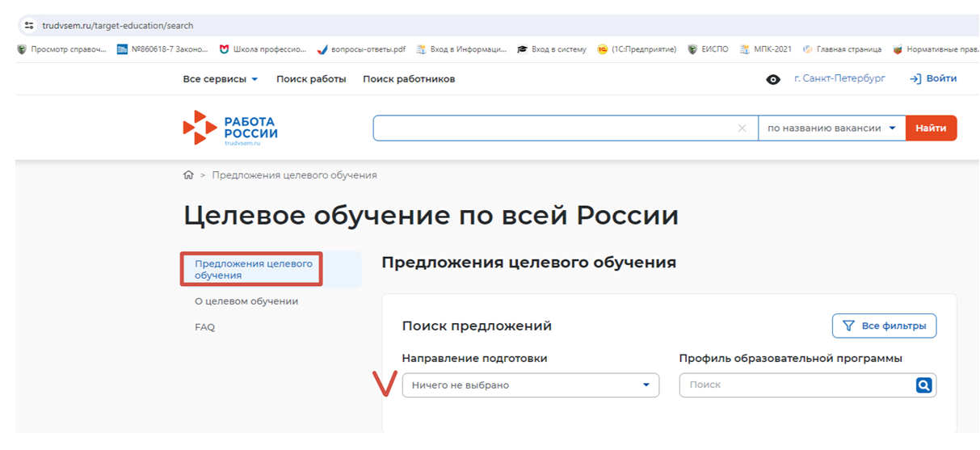Image resolution: width=980 pixels, height=450 pixels.
Task: Expand the Все сервисы menu
Action: coord(221,79)
